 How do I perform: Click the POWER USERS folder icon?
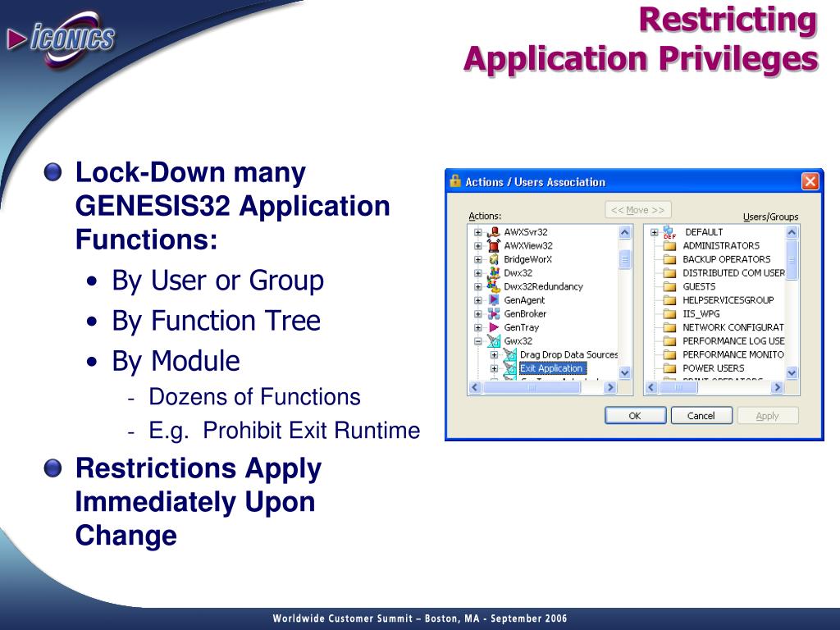pyautogui.click(x=669, y=368)
